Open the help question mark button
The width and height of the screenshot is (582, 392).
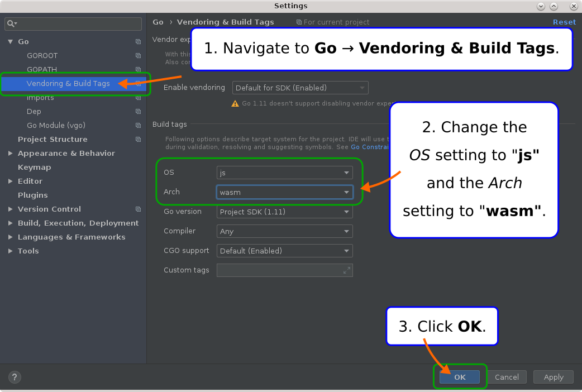[15, 377]
